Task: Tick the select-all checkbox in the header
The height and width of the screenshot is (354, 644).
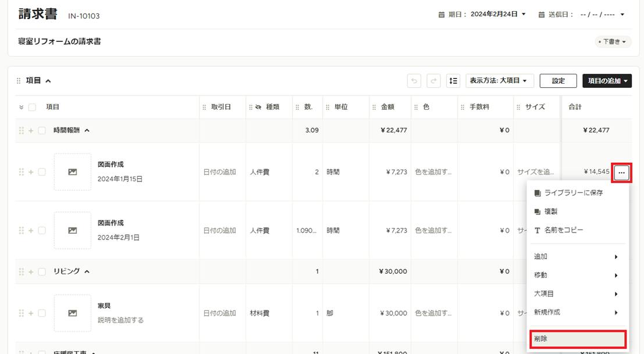Action: pos(32,107)
